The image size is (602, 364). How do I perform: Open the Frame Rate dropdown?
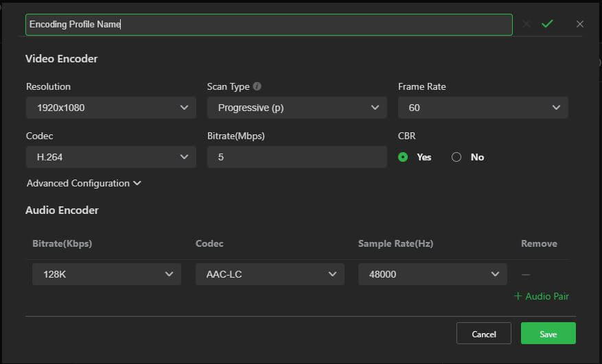click(x=483, y=108)
